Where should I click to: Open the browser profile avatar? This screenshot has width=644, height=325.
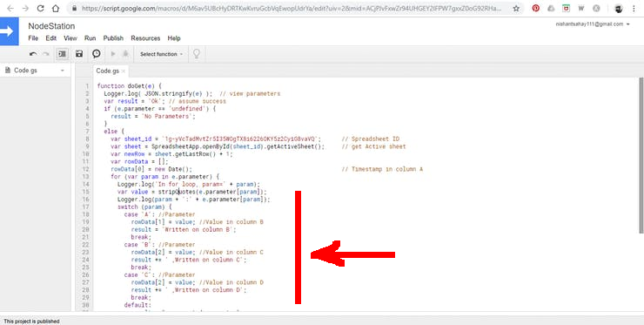click(618, 8)
